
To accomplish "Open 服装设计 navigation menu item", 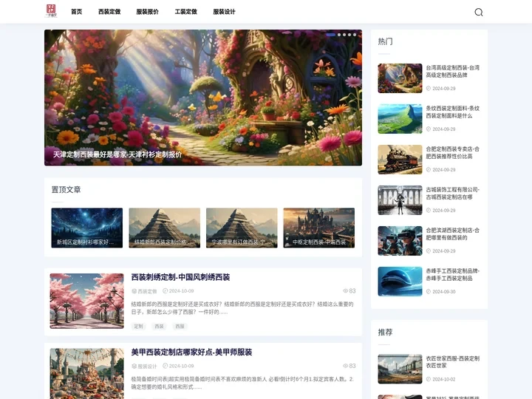I will click(x=225, y=12).
